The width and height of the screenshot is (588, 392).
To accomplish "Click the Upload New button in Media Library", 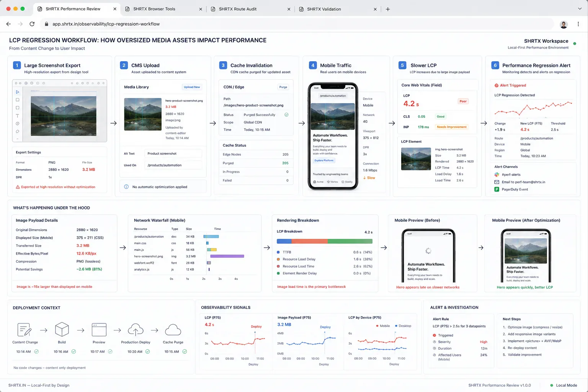I will click(x=192, y=87).
